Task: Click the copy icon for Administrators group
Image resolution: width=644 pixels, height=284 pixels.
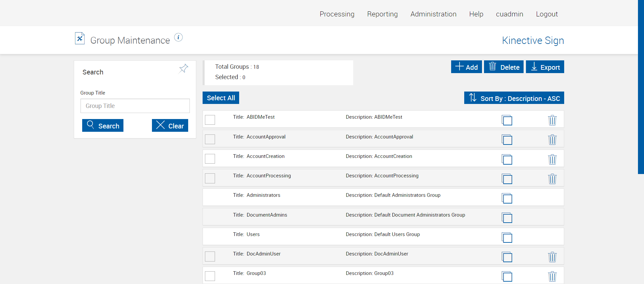Action: [507, 198]
